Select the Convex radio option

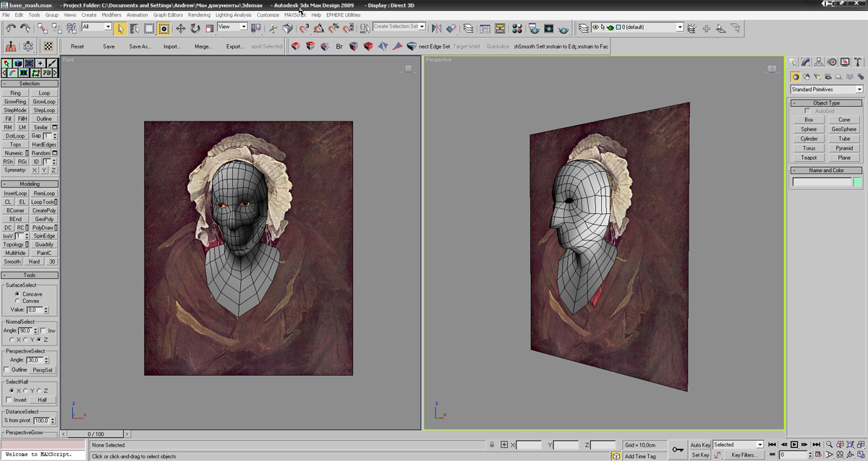pyautogui.click(x=17, y=301)
